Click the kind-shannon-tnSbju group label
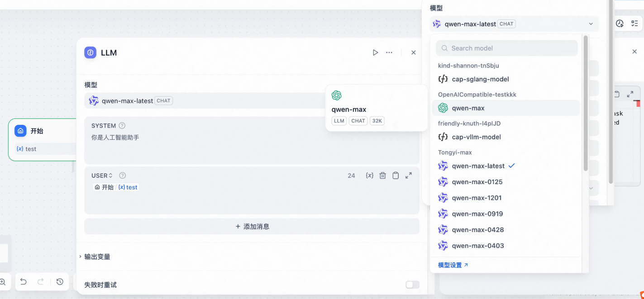The image size is (644, 299). pyautogui.click(x=468, y=66)
